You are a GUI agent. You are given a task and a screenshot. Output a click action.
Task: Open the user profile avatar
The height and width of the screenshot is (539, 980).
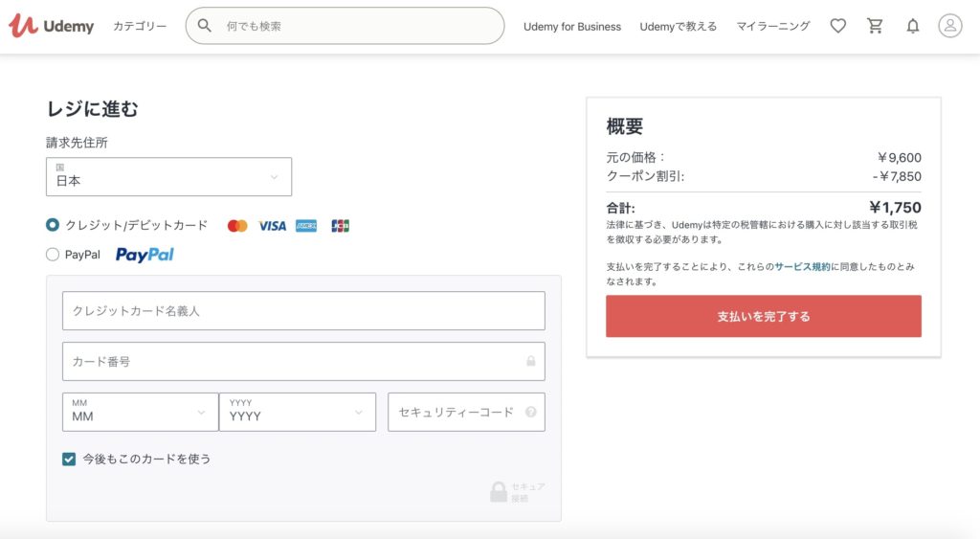(950, 26)
